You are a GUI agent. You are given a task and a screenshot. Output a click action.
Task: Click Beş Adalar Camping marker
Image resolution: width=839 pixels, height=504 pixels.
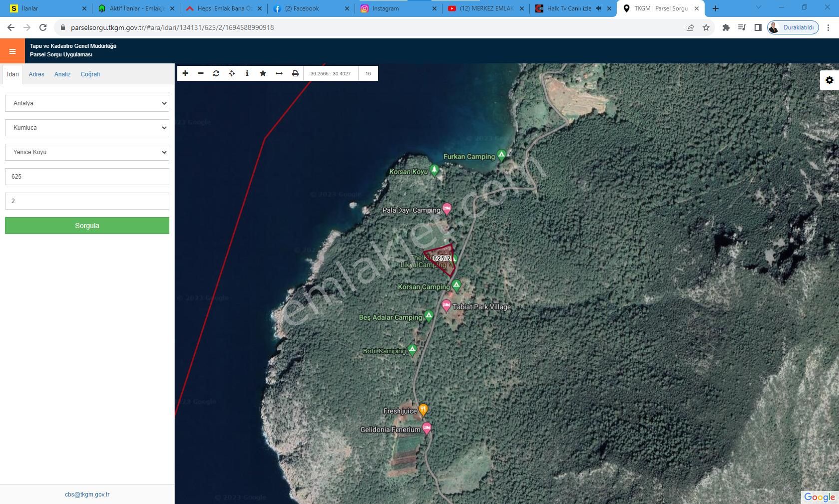[428, 315]
